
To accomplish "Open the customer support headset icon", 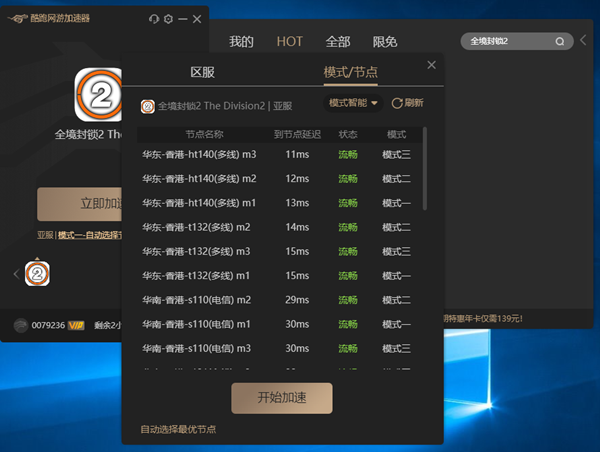I will (x=154, y=19).
